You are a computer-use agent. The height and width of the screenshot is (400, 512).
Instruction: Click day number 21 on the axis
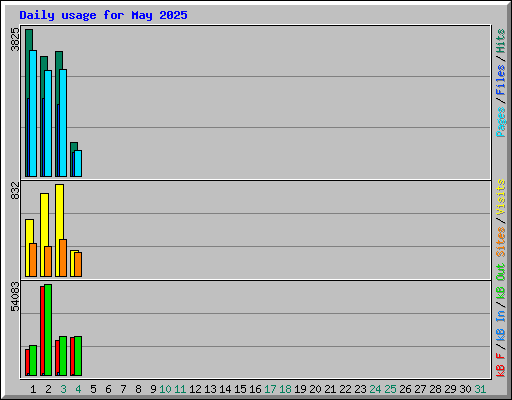[x=330, y=389]
